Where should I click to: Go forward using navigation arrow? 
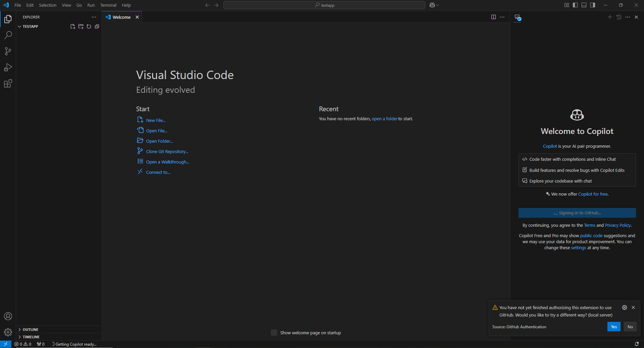point(216,5)
